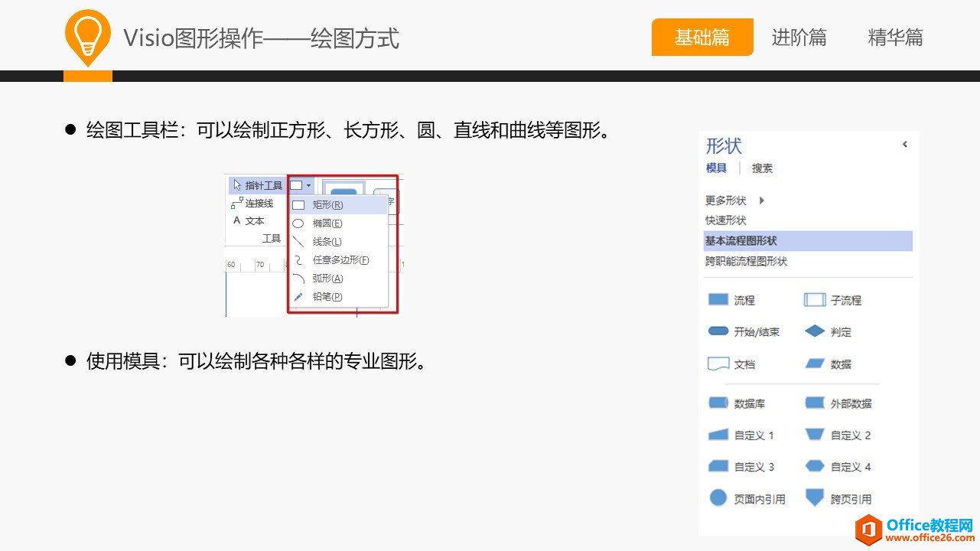Click the bullet text starting with 使用模具
The width and height of the screenshot is (980, 551).
click(x=256, y=361)
